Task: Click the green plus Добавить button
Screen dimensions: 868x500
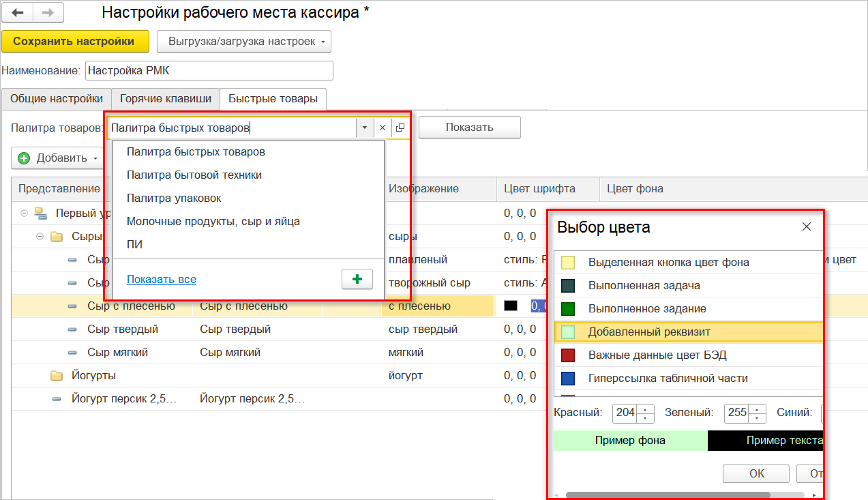Action: pyautogui.click(x=25, y=158)
